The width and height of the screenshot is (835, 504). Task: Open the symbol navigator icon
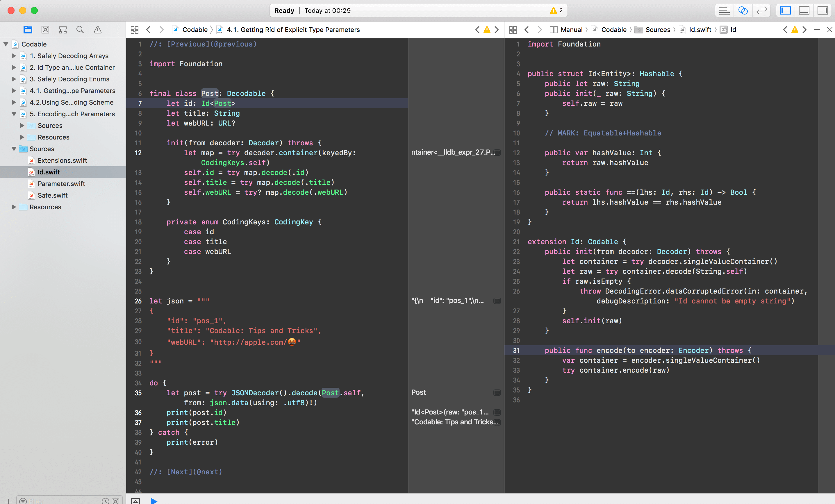click(x=63, y=30)
